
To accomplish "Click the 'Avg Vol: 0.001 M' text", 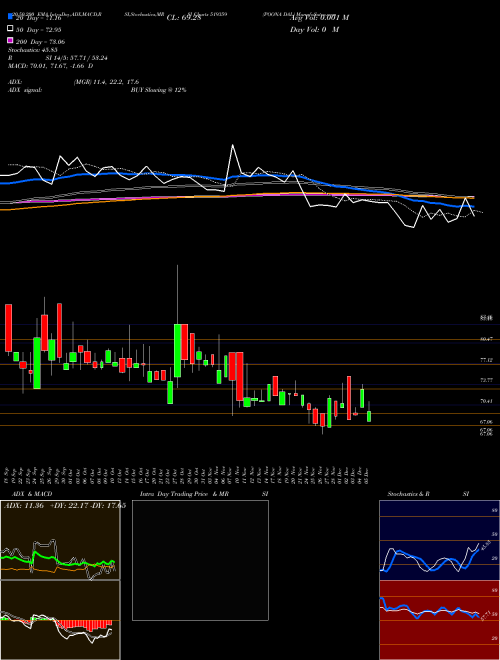I will 319,18.
